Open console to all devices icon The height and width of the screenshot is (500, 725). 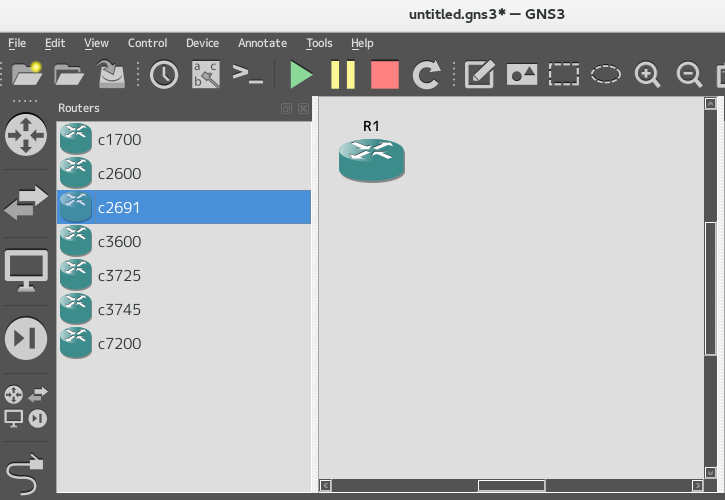coord(247,74)
